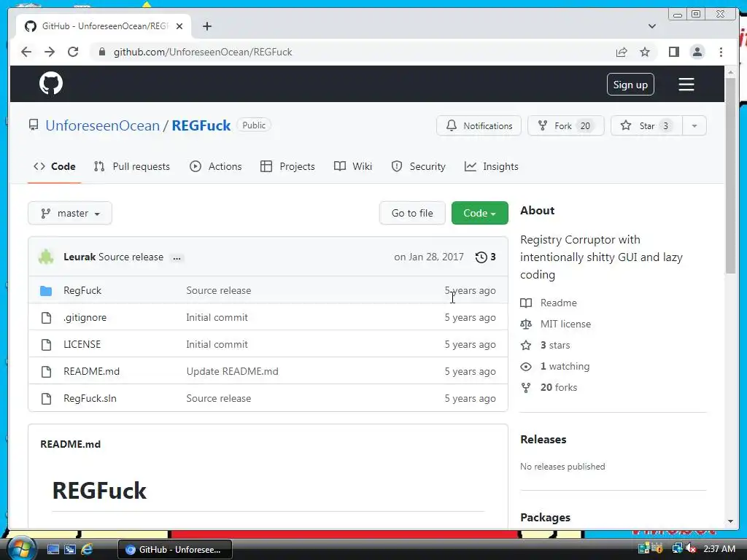Open the README.md file
This screenshot has width=747, height=560.
pyautogui.click(x=91, y=371)
